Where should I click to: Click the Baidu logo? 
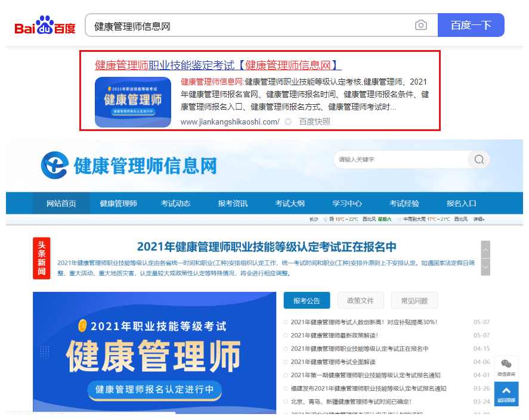[45, 25]
